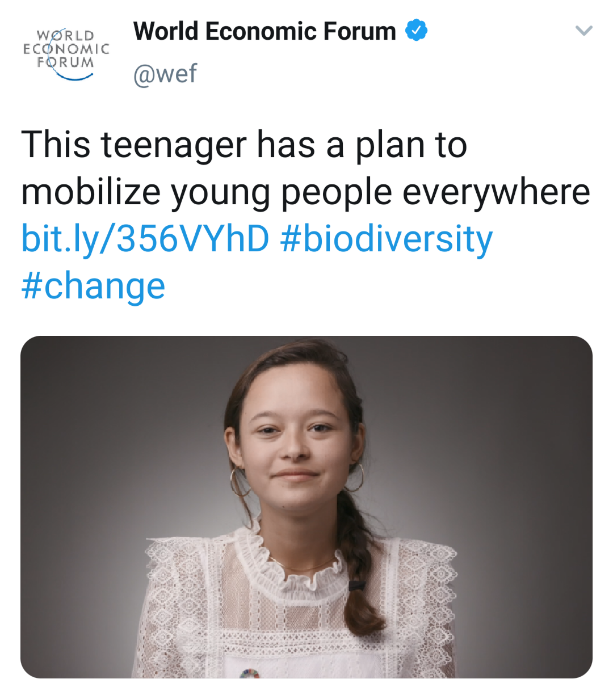
Task: Click the word 'WORLD' in the logo
Action: [66, 36]
